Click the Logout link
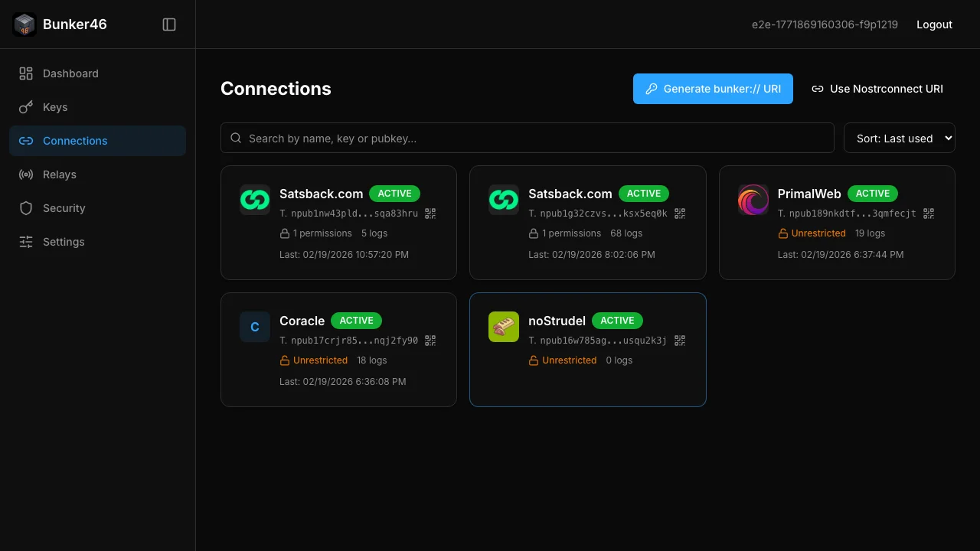The height and width of the screenshot is (551, 980). 934,24
